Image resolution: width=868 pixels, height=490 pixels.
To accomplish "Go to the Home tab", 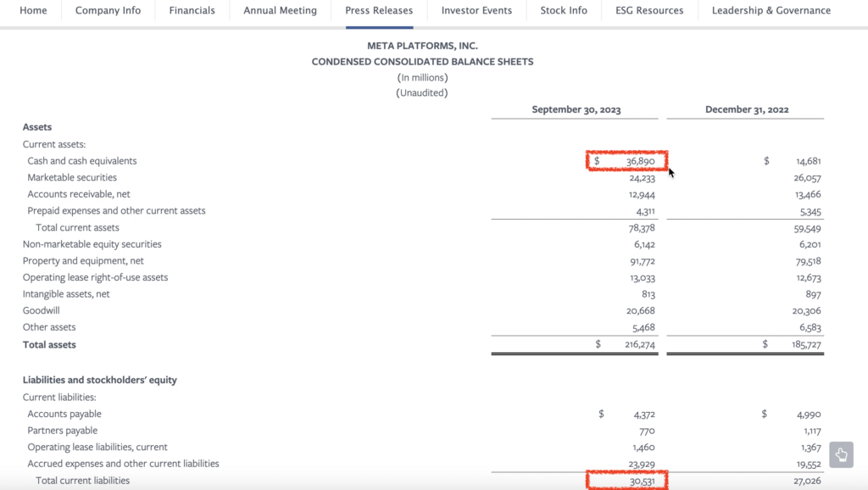I will [33, 10].
